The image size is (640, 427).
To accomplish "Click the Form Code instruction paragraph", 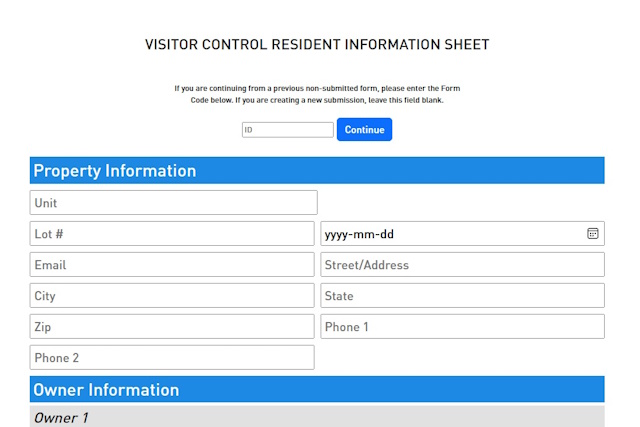I will 317,94.
